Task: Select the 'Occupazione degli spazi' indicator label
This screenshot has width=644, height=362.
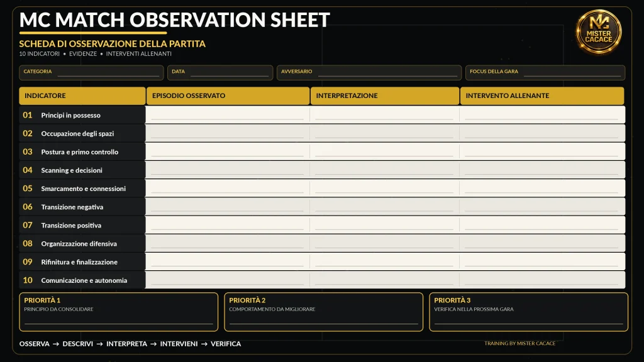Action: click(x=77, y=134)
